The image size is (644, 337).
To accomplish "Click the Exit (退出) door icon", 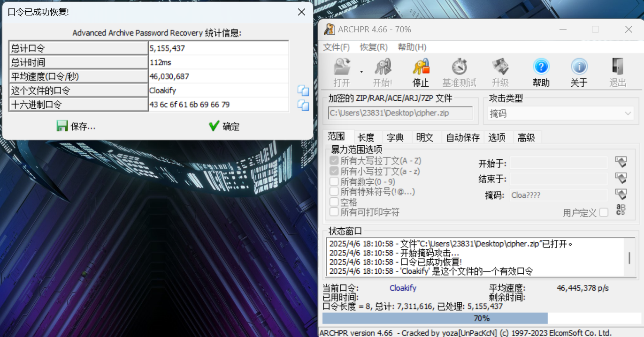I will coord(618,67).
